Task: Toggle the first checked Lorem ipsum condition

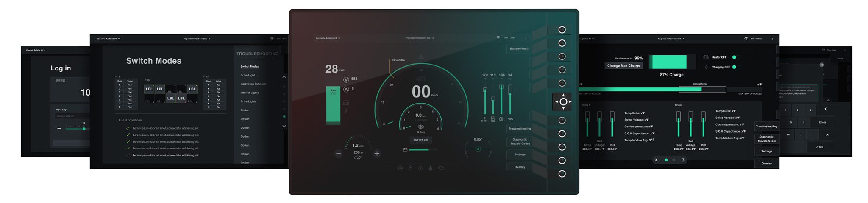Action: point(128,128)
